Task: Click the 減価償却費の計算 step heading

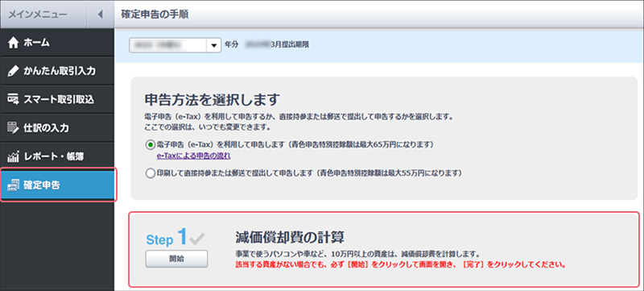Action: (x=290, y=237)
